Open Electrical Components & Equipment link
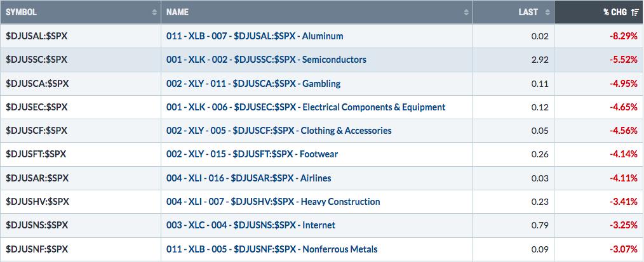Image resolution: width=644 pixels, height=262 pixels. click(x=306, y=107)
